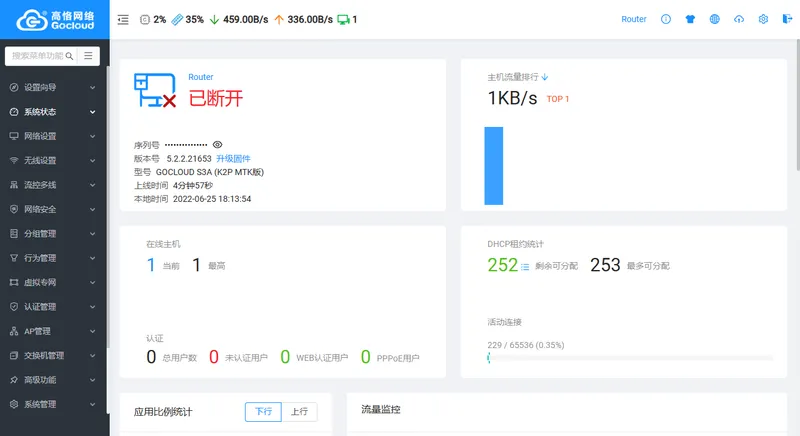Click the sidebar vertical scrollbar
Image resolution: width=800 pixels, height=436 pixels.
[108, 207]
